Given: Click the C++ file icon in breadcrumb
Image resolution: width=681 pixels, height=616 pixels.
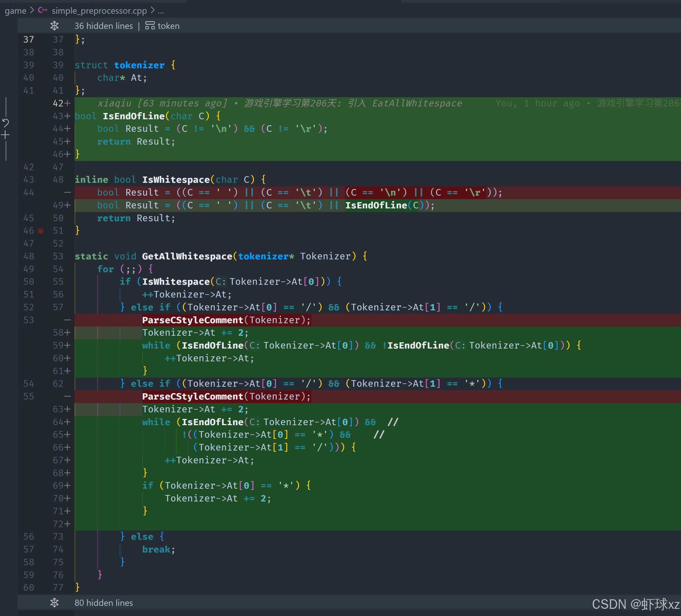Looking at the screenshot, I should coord(43,10).
